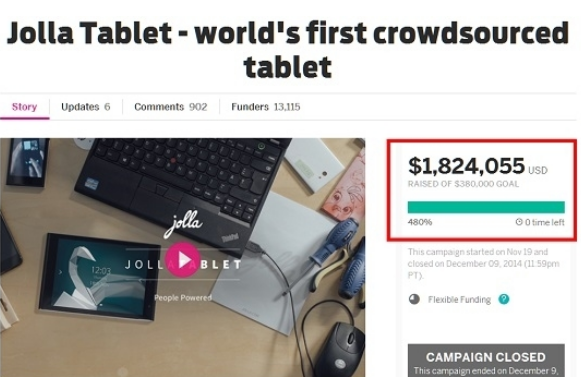Click the Jolla Tablet campaign title

(x=288, y=49)
